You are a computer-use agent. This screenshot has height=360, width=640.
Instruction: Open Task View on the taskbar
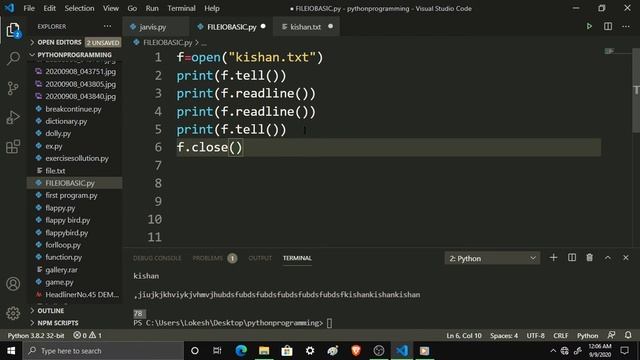(217, 351)
